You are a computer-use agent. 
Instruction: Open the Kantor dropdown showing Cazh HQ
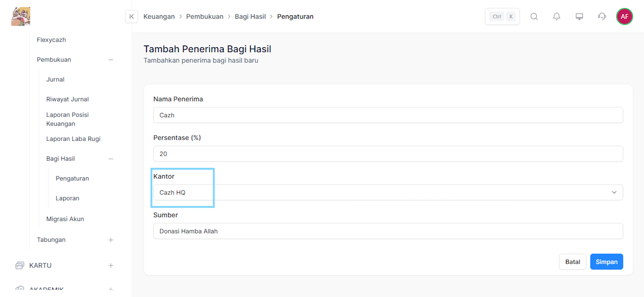(388, 192)
